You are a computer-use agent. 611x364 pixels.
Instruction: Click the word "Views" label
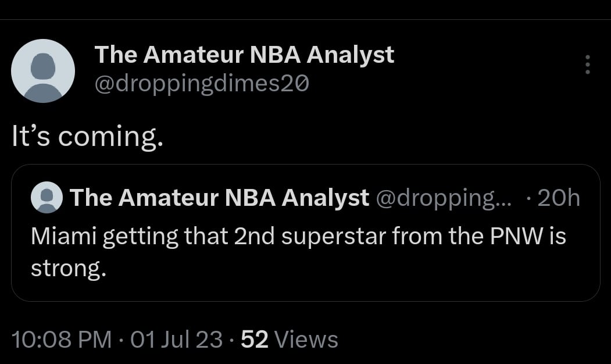pyautogui.click(x=305, y=339)
